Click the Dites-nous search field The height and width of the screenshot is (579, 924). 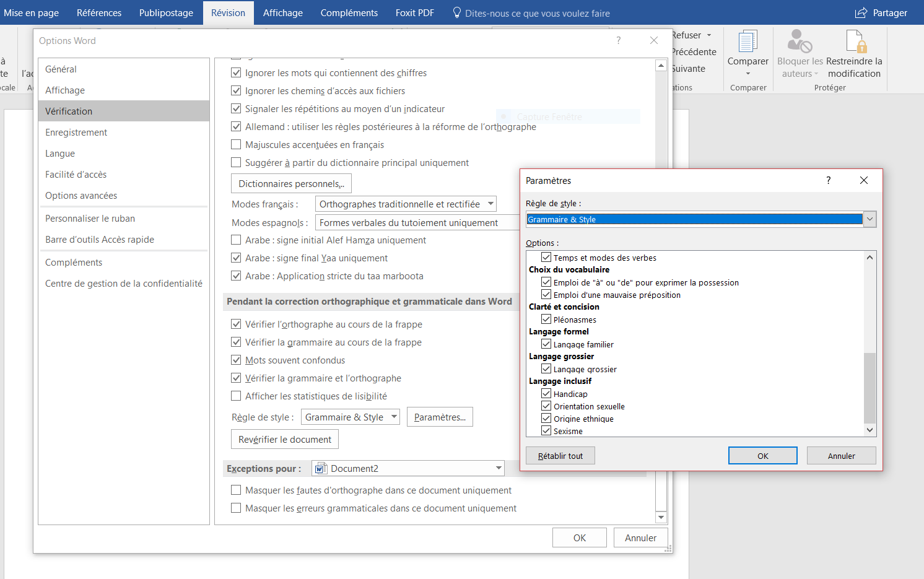[x=537, y=13]
